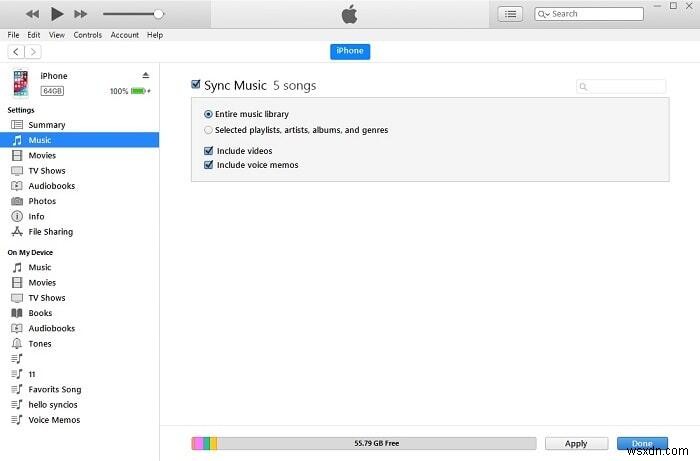This screenshot has width=700, height=461.
Task: Click the rewind previous track button
Action: [x=32, y=14]
